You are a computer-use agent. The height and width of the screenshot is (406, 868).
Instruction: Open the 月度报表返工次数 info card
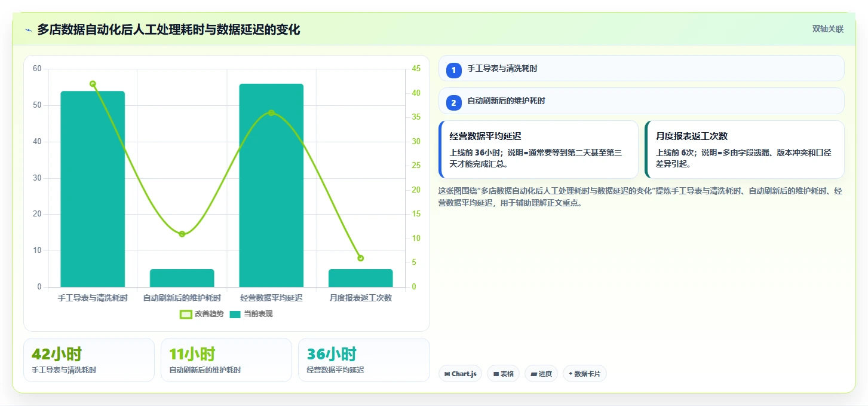coord(744,149)
